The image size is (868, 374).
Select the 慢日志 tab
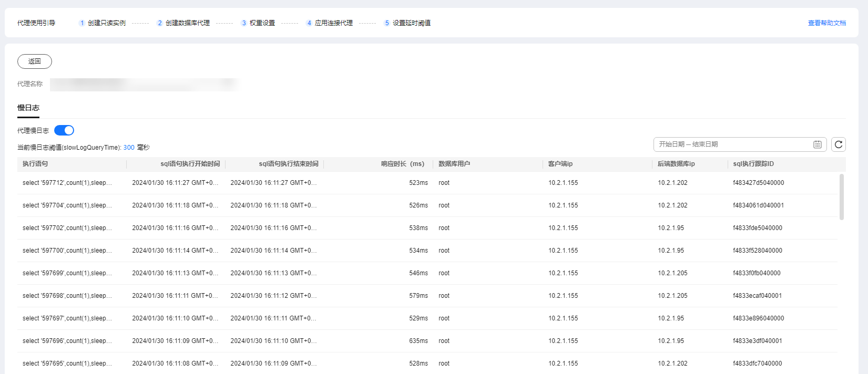(28, 108)
